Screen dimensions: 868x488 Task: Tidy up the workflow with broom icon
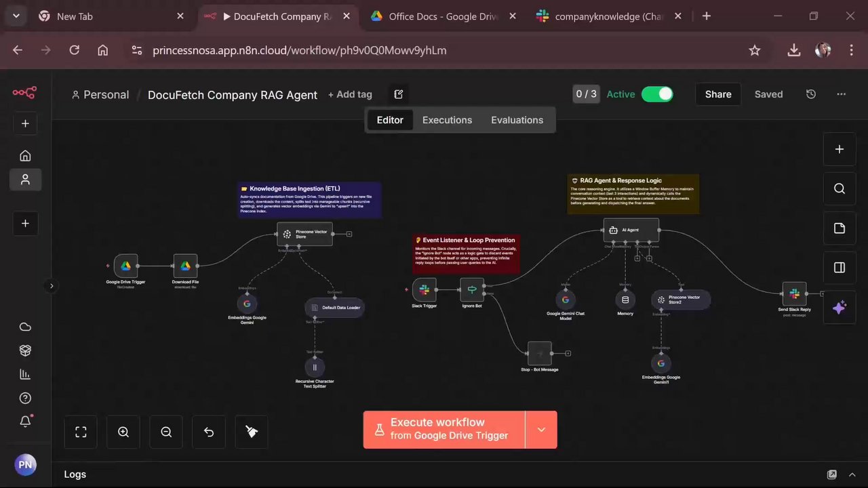click(252, 432)
